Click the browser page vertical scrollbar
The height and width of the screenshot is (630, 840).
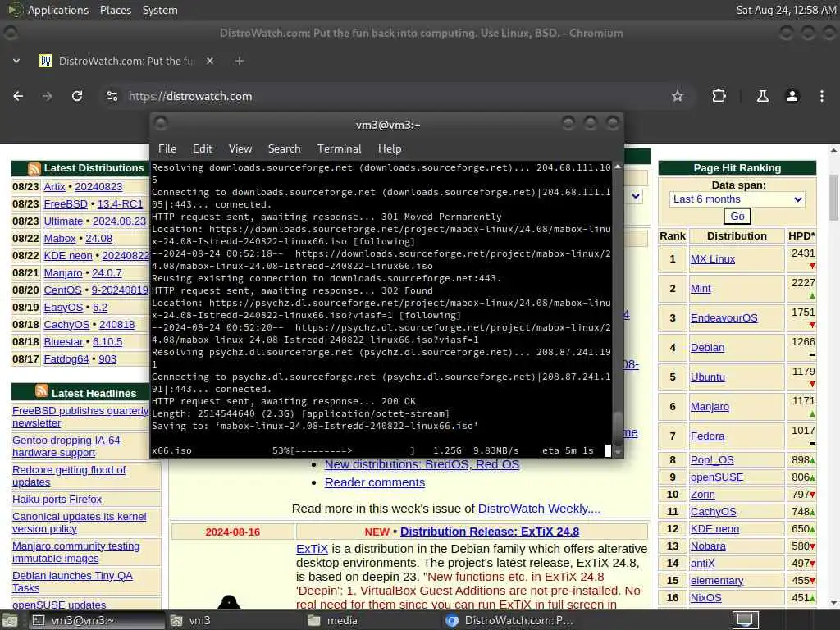click(x=833, y=197)
